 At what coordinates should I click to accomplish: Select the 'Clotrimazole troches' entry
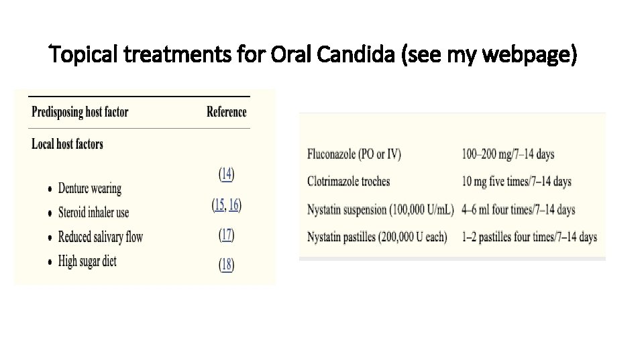tap(348, 182)
